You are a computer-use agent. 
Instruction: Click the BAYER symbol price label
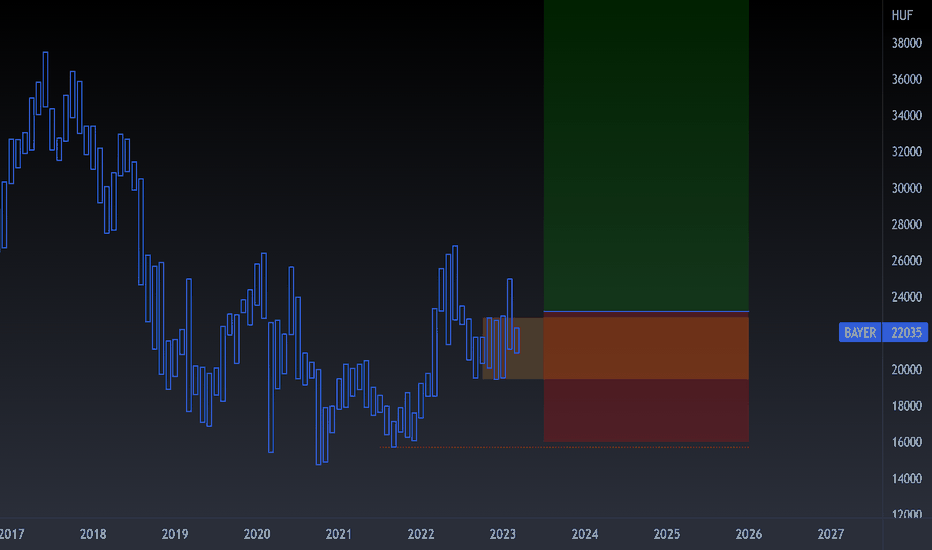859,332
